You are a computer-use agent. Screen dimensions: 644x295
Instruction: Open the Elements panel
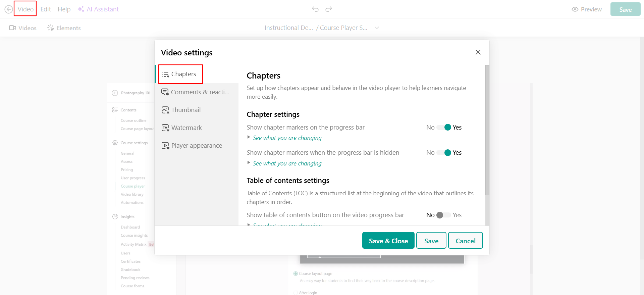point(64,28)
